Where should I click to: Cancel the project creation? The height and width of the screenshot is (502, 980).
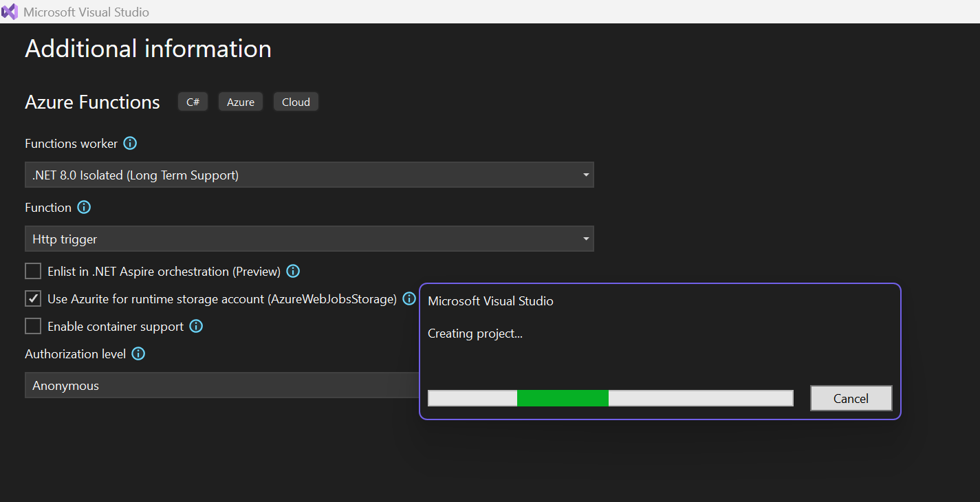pos(851,398)
